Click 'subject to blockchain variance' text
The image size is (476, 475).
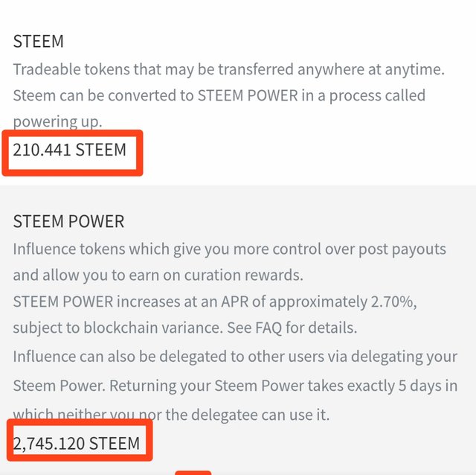tap(118, 328)
